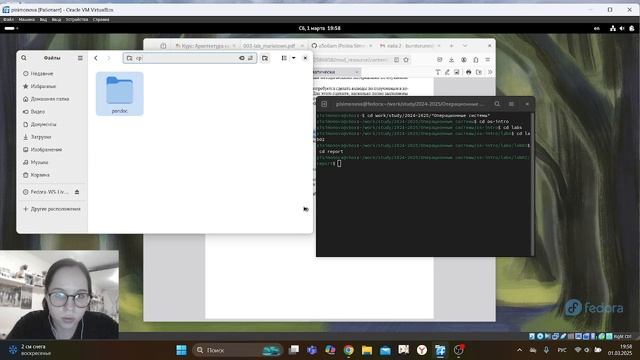
Task: Go forward in Files window
Action: (109, 58)
